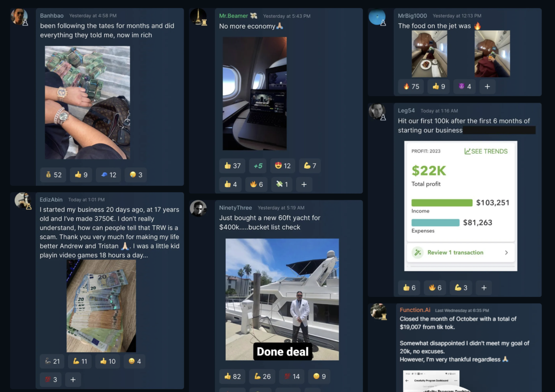This screenshot has width=555, height=392.
Task: Open Mr.Beamer's username profile
Action: (233, 16)
